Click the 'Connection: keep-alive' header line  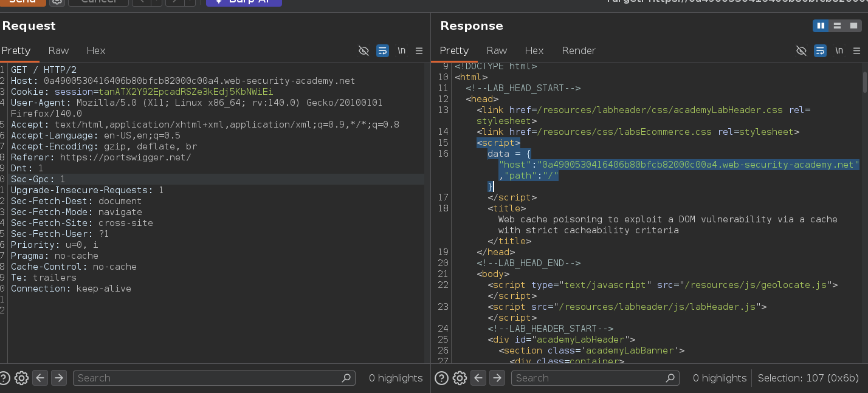click(x=71, y=289)
